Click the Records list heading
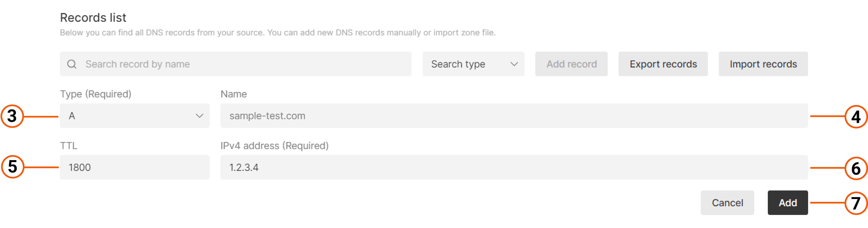 tap(93, 18)
